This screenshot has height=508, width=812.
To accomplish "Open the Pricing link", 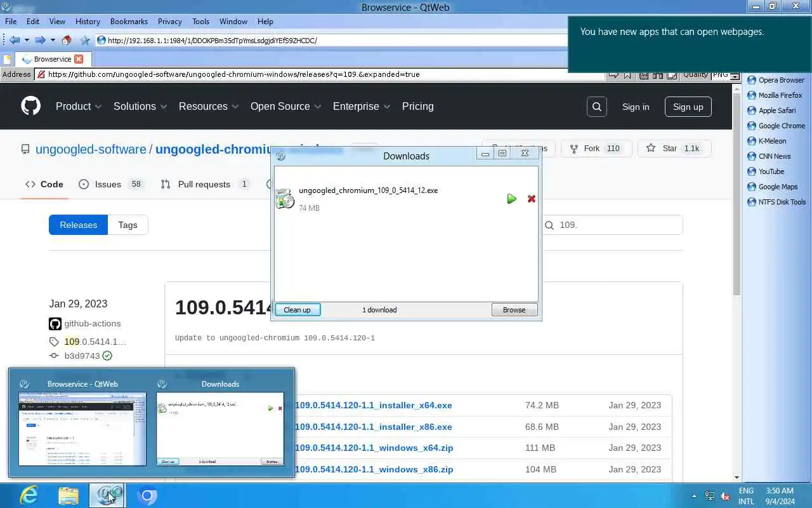I will [417, 107].
